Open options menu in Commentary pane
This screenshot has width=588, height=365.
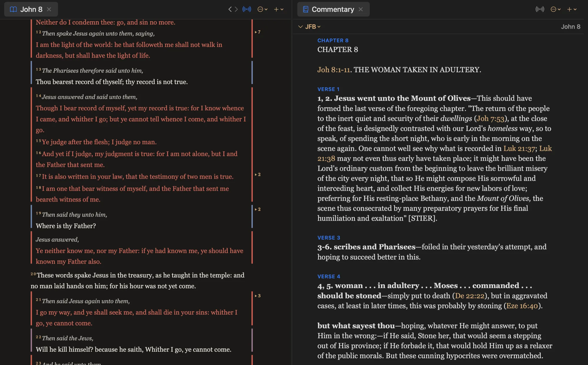point(555,9)
